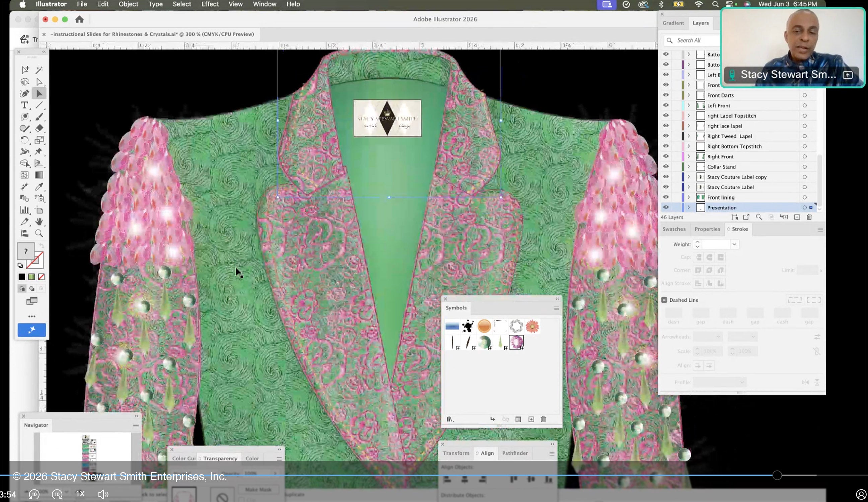Swap fill and stroke arrows

pyautogui.click(x=41, y=246)
